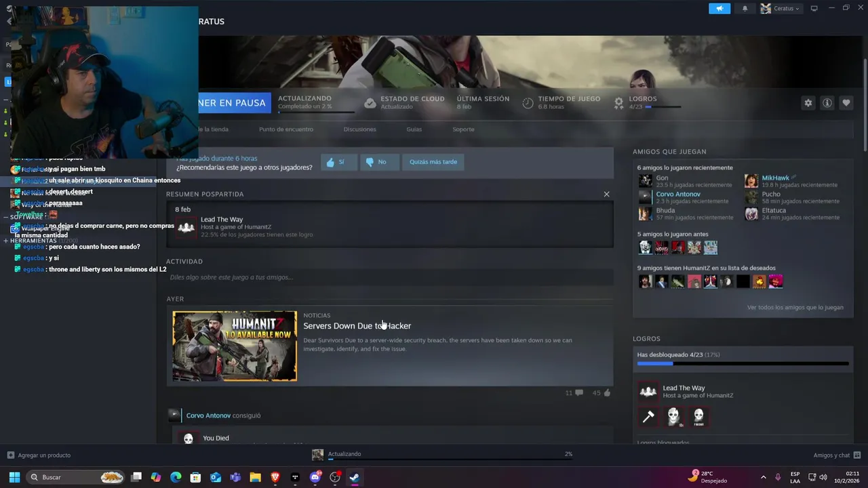Open Windows Start menu
The height and width of the screenshot is (488, 868).
pos(14,477)
